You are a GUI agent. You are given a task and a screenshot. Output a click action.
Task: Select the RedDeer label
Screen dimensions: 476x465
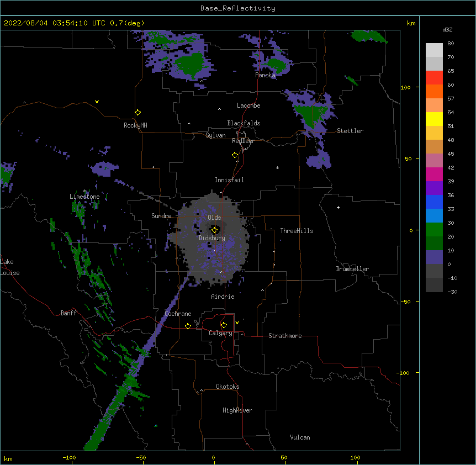(243, 141)
